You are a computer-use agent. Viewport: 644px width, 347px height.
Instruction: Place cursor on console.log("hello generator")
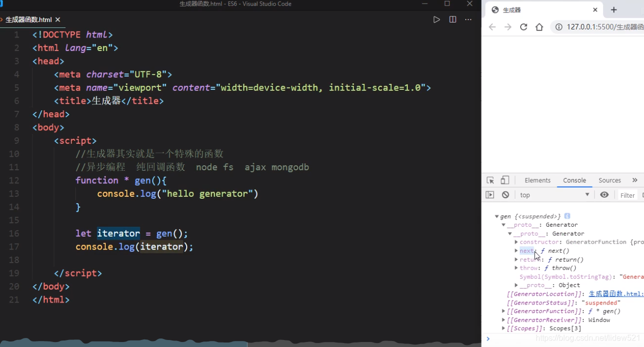178,194
